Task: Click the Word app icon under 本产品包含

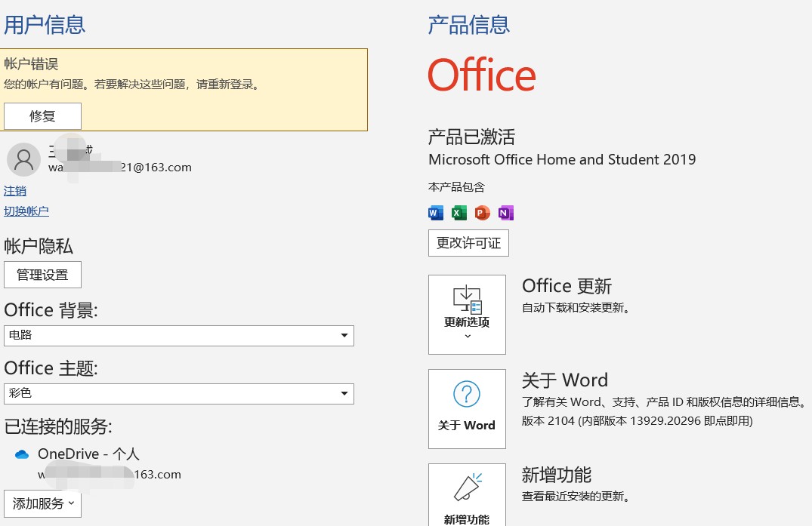Action: 436,213
